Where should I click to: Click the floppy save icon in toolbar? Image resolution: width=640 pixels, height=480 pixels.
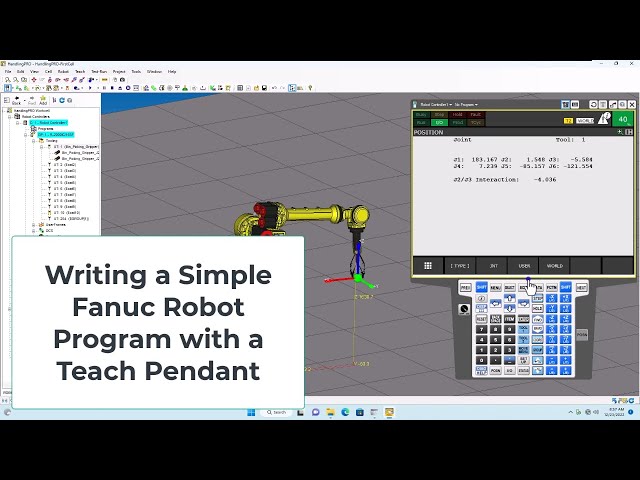point(264,88)
